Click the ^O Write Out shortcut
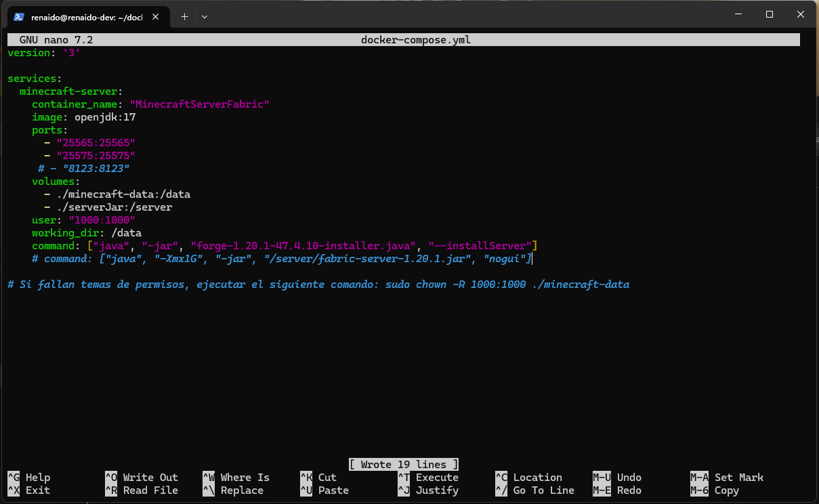The width and height of the screenshot is (819, 504). pyautogui.click(x=142, y=478)
